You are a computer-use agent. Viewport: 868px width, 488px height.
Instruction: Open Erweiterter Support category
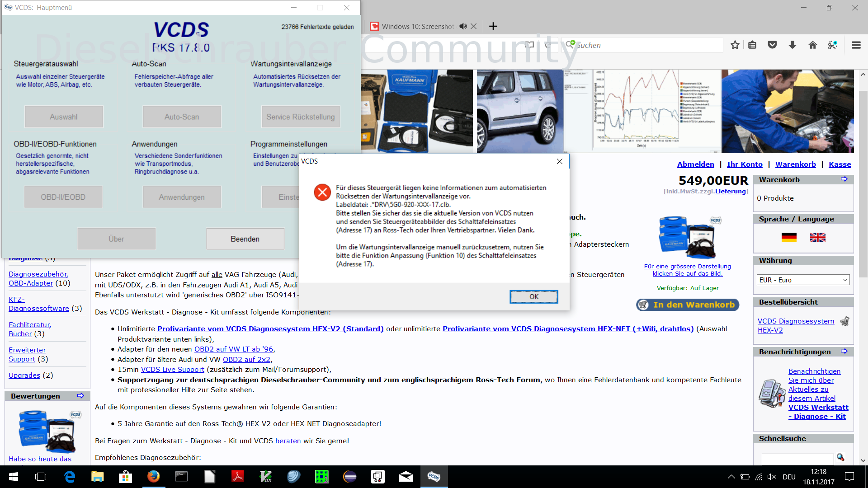[27, 355]
